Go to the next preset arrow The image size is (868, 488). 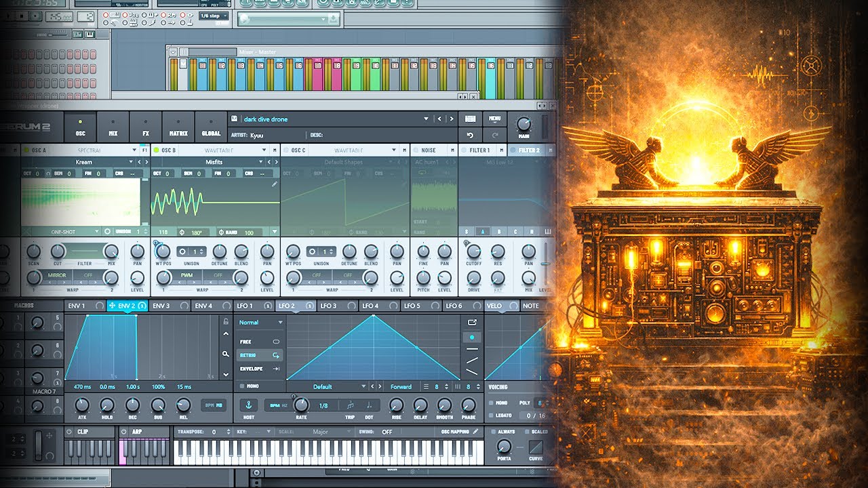(451, 119)
